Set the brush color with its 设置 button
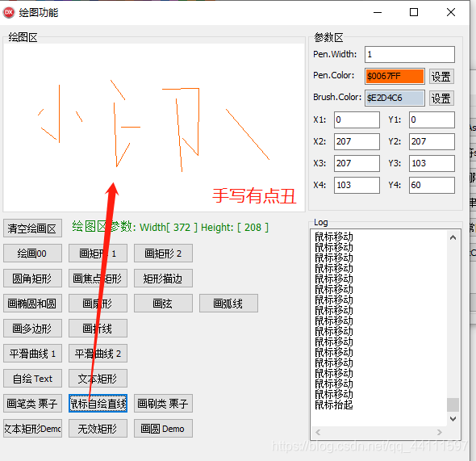The image size is (476, 461). pyautogui.click(x=441, y=98)
